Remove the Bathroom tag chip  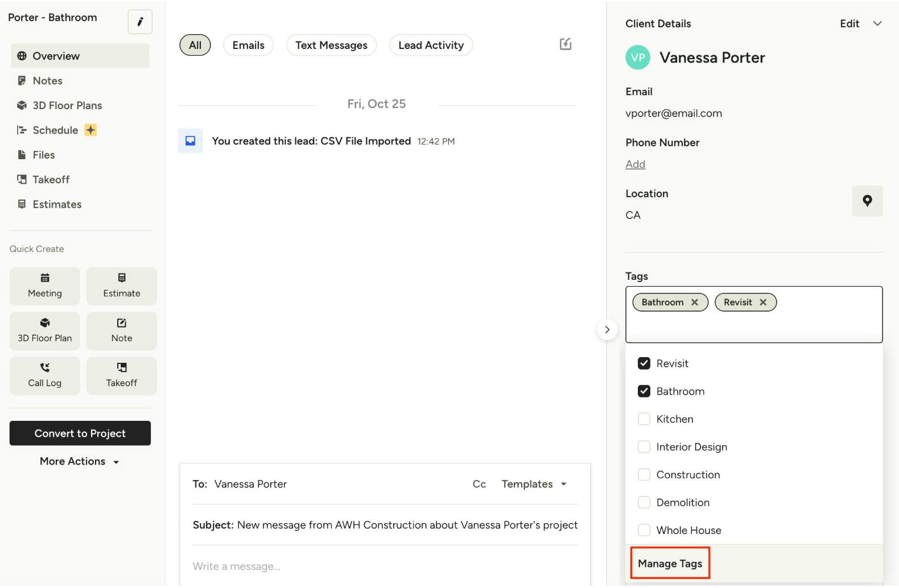(695, 303)
